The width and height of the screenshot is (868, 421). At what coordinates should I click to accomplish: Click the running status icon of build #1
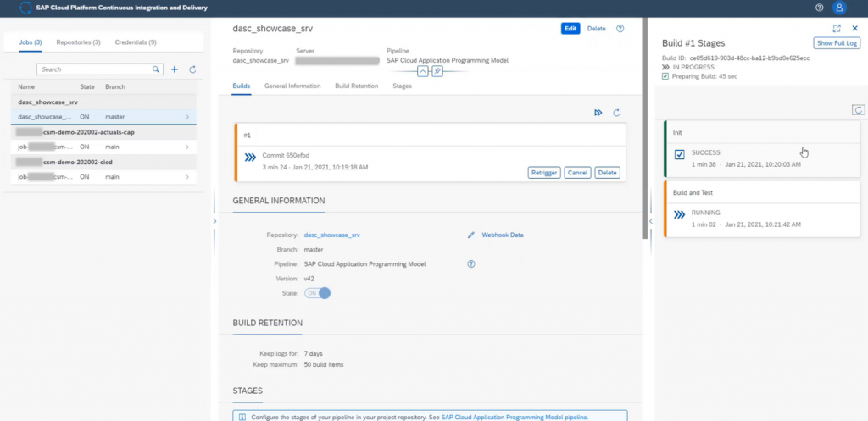click(x=250, y=158)
